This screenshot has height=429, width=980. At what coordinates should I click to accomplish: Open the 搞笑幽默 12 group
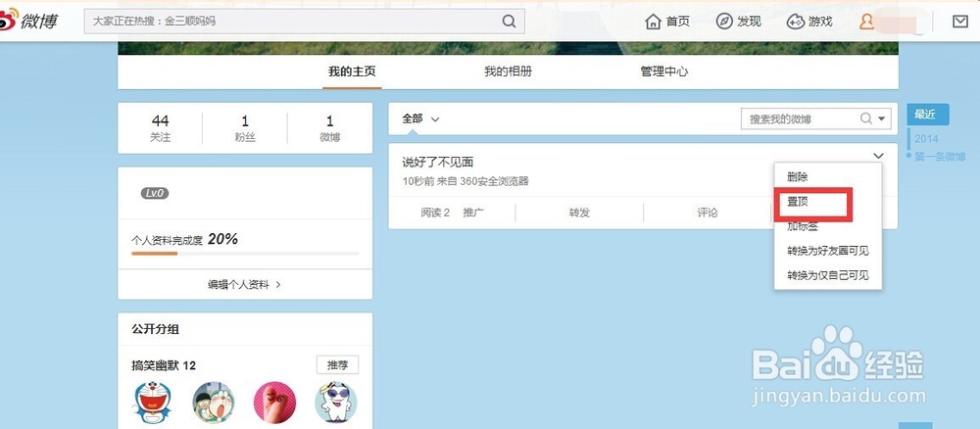163,366
